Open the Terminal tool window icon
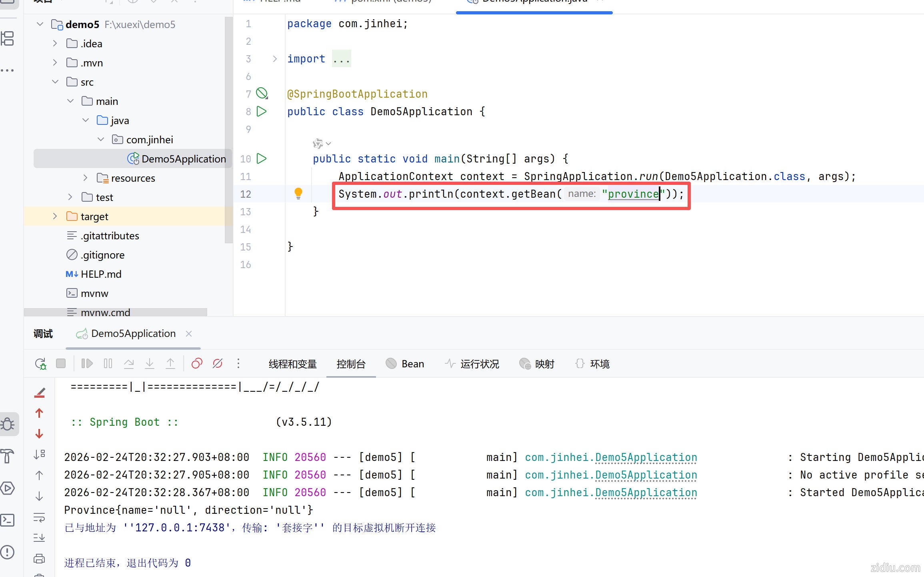The image size is (924, 577). pyautogui.click(x=8, y=520)
